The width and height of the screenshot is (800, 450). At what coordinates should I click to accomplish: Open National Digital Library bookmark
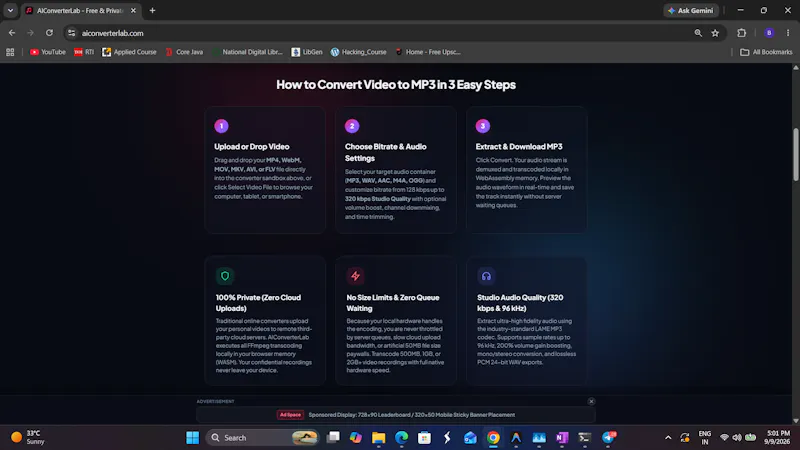click(248, 52)
